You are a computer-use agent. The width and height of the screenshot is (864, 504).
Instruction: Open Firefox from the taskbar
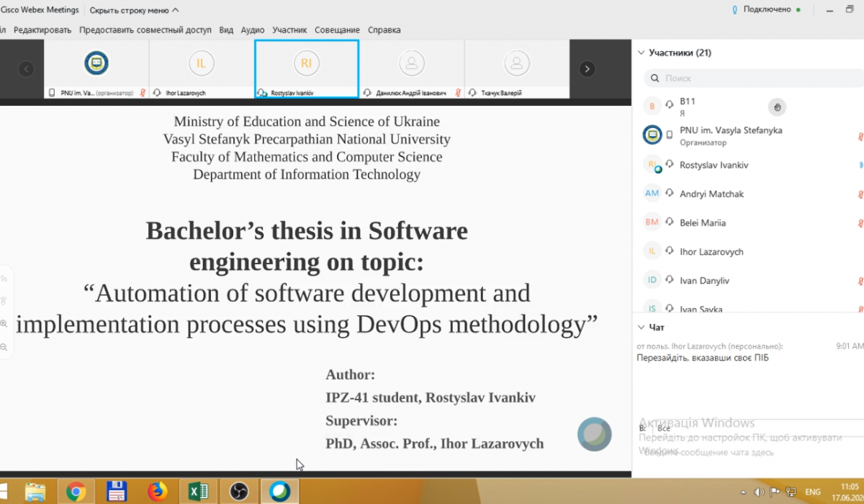click(x=157, y=492)
